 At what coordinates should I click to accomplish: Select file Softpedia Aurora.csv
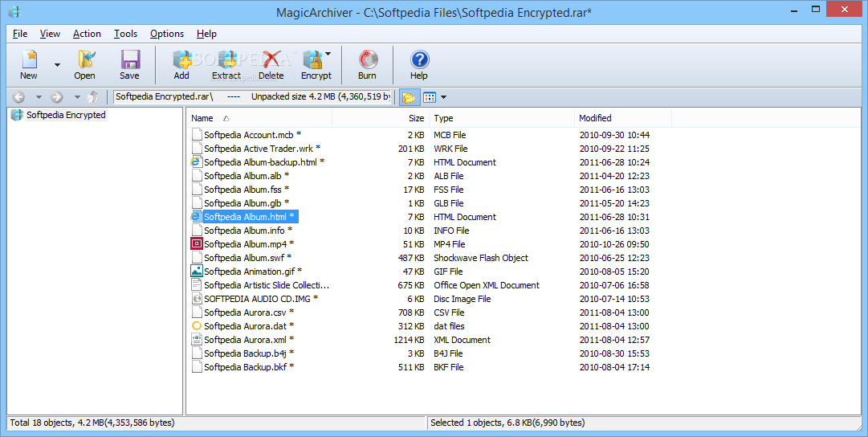(249, 312)
